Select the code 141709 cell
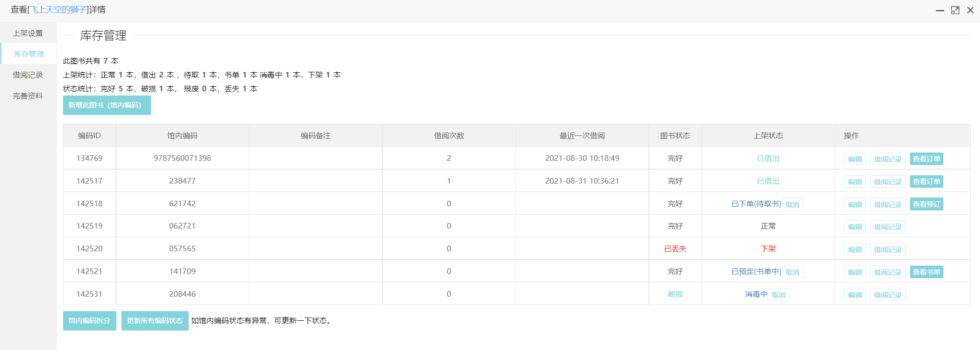Screen dimensions: 980x350 coord(182,272)
